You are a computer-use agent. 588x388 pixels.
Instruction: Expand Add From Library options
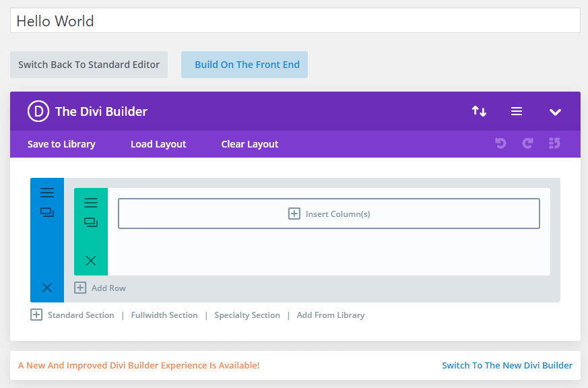pyautogui.click(x=331, y=315)
